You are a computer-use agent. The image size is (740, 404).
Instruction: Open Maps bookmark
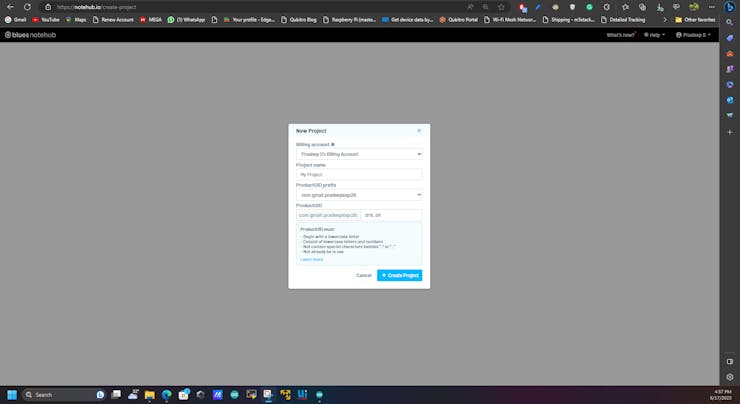click(76, 20)
